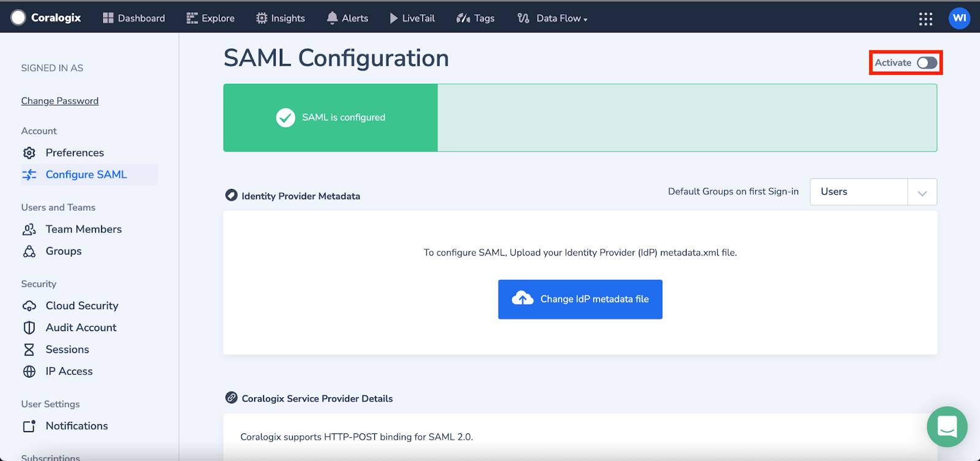The height and width of the screenshot is (461, 980).
Task: Click the Tags icon in navbar
Action: pyautogui.click(x=463, y=18)
